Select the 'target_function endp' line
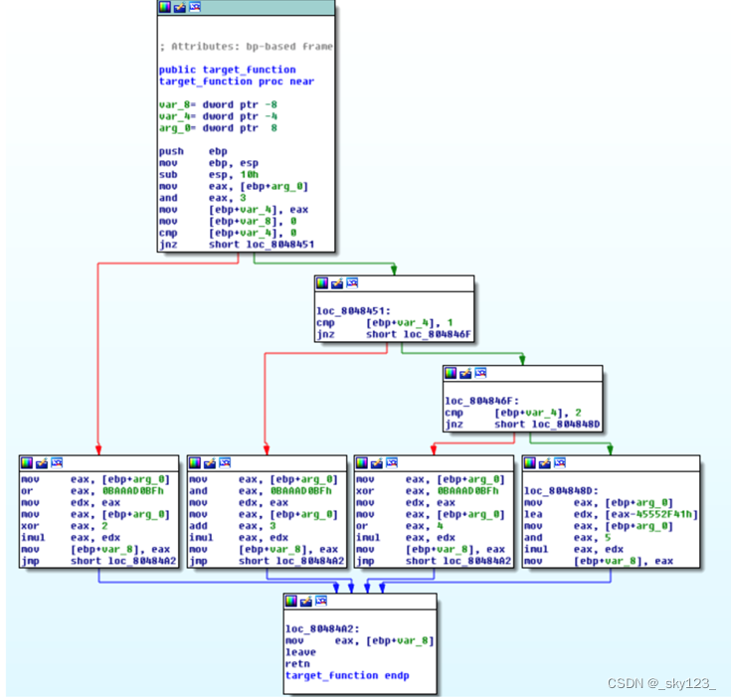731x700 pixels. (x=346, y=675)
